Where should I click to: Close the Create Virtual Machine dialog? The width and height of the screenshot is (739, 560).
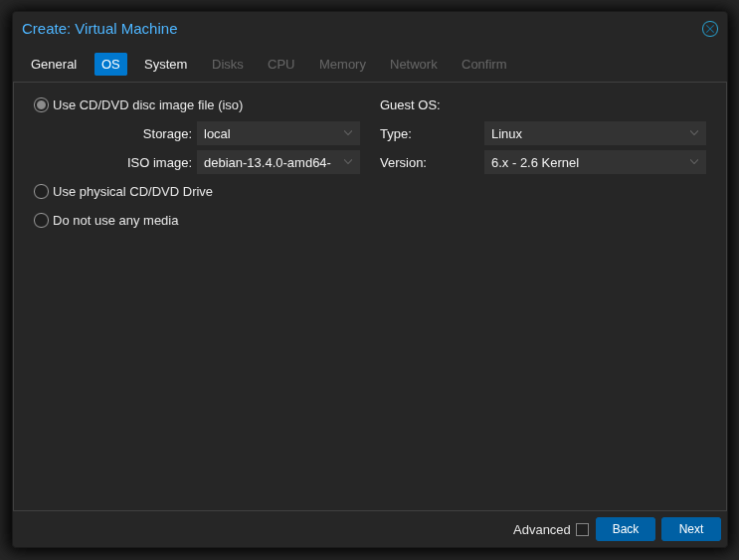point(709,29)
